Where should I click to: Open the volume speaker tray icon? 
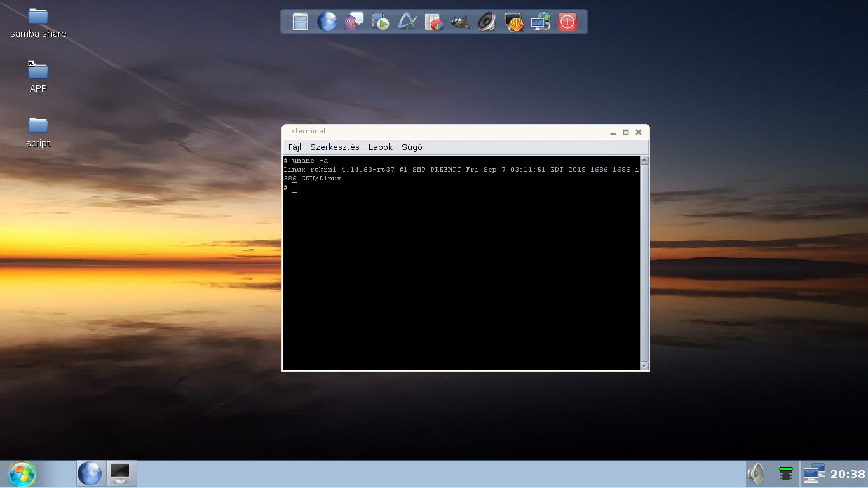pyautogui.click(x=755, y=474)
